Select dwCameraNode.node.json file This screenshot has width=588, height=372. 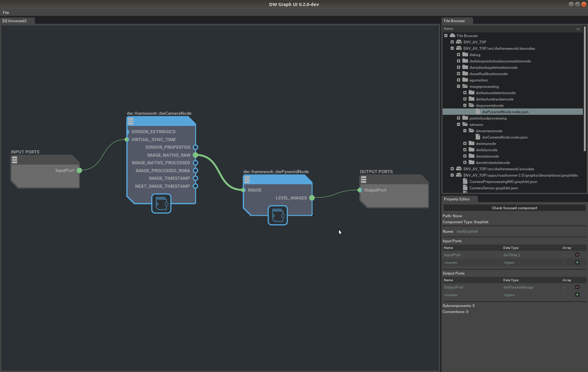pos(505,137)
